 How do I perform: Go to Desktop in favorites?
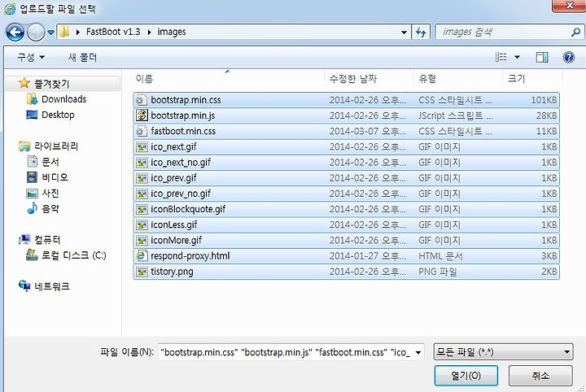click(58, 115)
